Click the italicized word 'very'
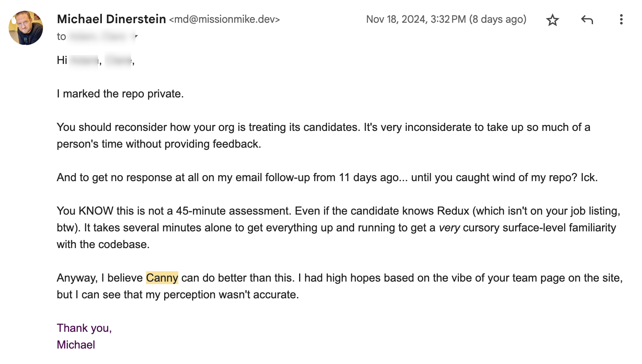The image size is (642, 364). [449, 228]
